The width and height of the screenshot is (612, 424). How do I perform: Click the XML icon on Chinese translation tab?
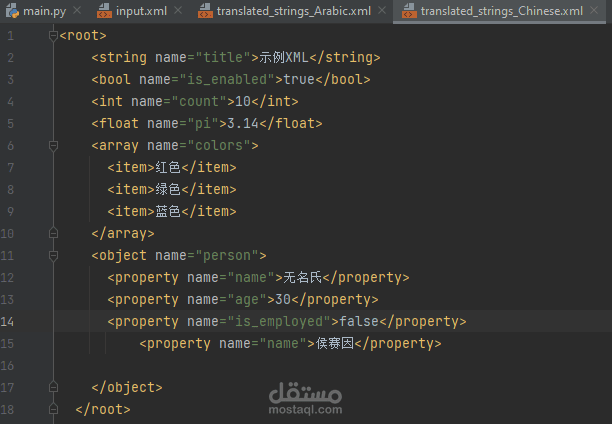409,11
